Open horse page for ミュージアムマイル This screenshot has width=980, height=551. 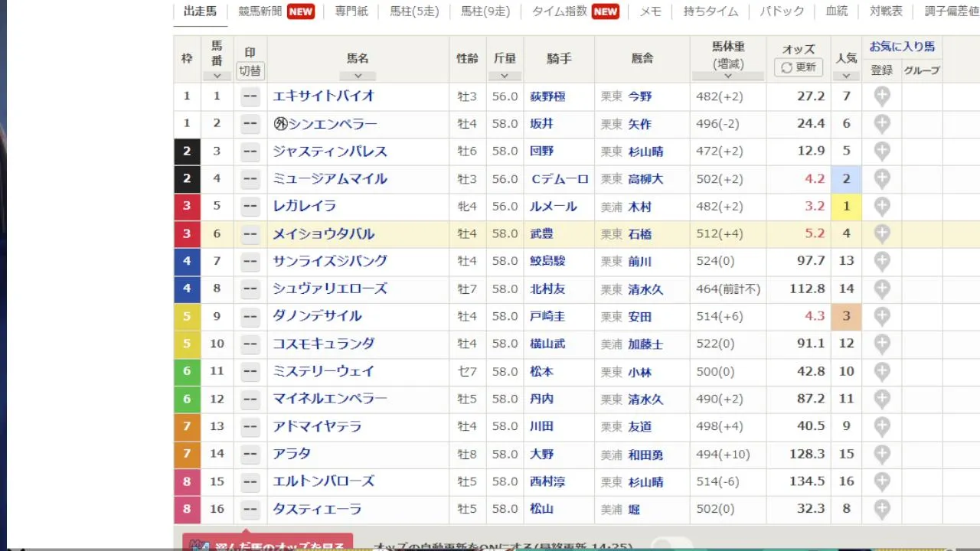(x=330, y=179)
